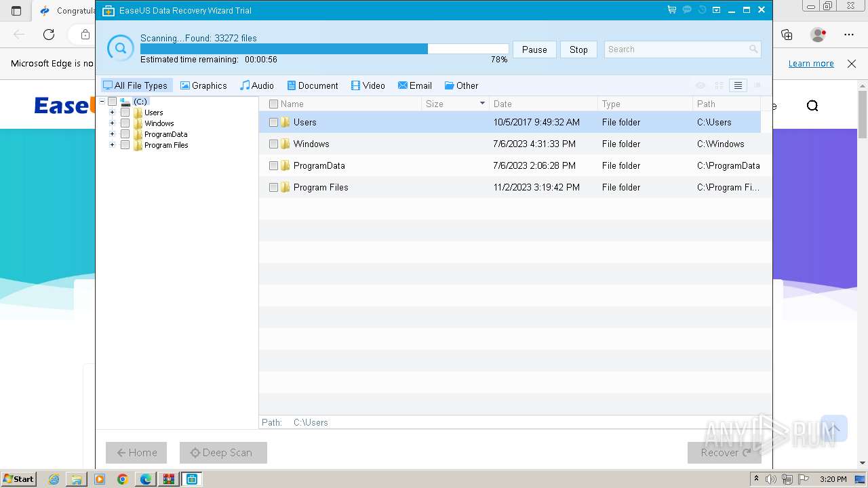868x488 pixels.
Task: Filter by Document files
Action: click(x=313, y=85)
